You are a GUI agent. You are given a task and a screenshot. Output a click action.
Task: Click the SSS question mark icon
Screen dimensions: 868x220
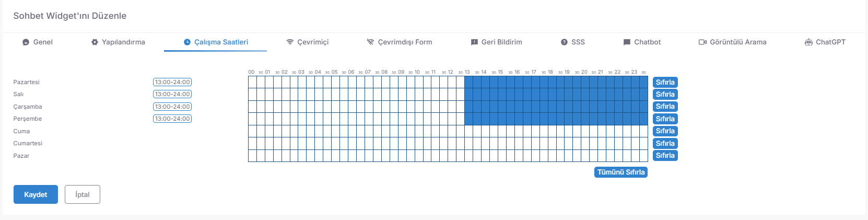tap(564, 42)
